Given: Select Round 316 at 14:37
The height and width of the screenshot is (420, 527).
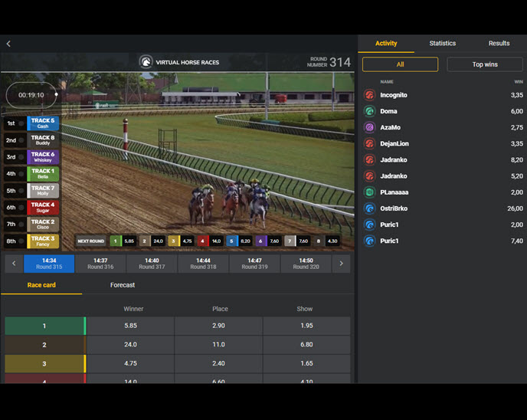Looking at the screenshot, I should [x=100, y=264].
